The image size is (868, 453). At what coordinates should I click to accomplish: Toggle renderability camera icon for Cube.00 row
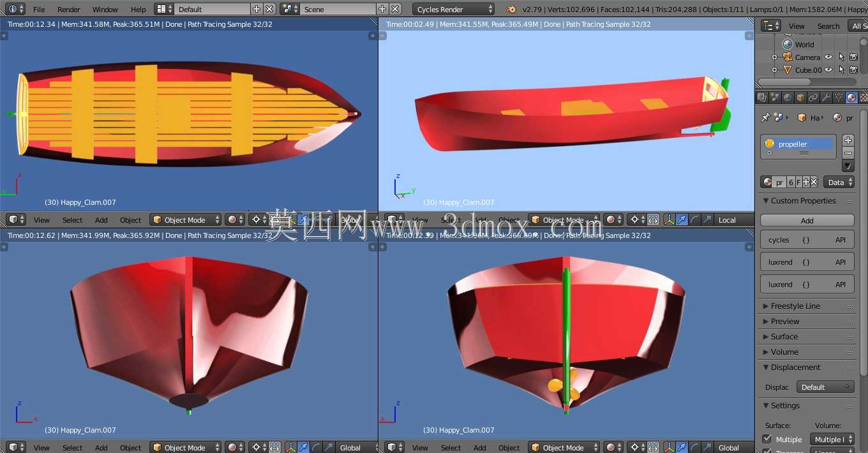pos(853,70)
